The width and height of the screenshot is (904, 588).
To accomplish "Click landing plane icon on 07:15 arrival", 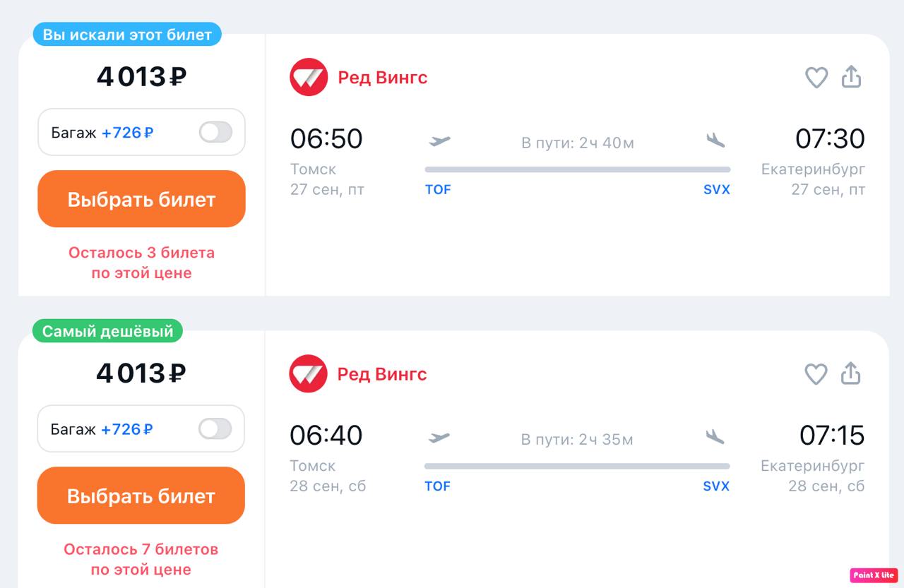I will 715,437.
